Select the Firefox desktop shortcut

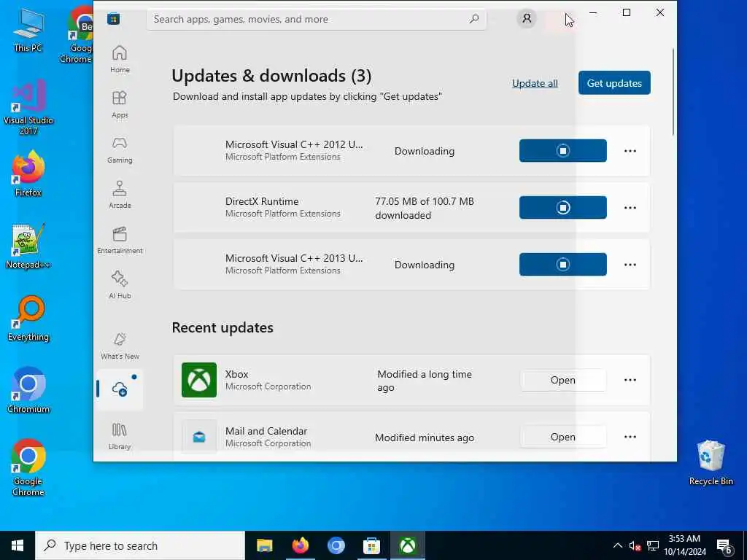tap(28, 174)
